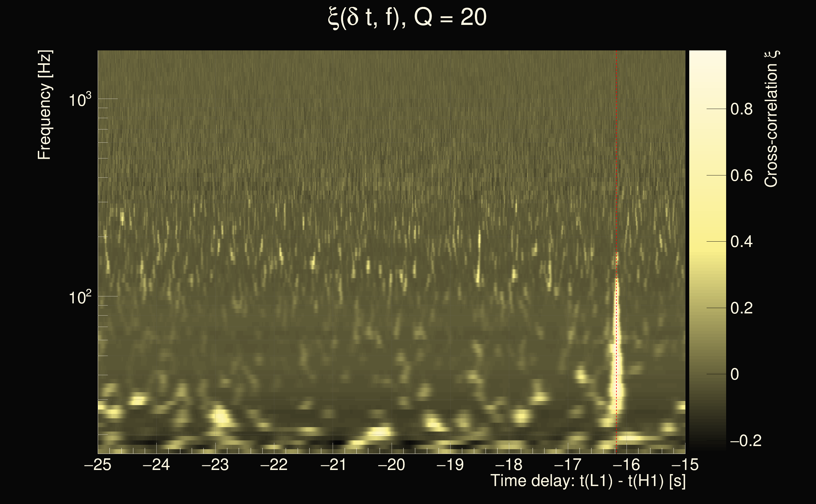Click the -18 time axis label
Viewport: 816px width, 504px height.
tap(509, 465)
